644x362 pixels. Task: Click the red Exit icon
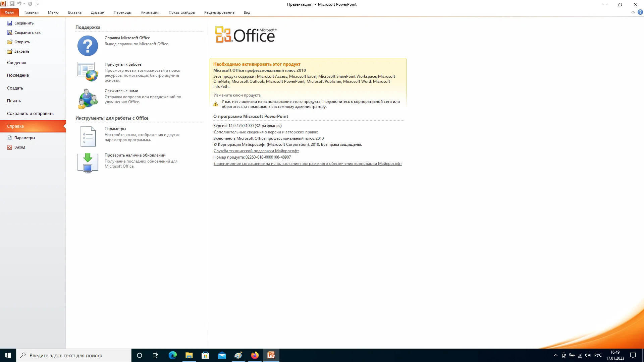10,147
